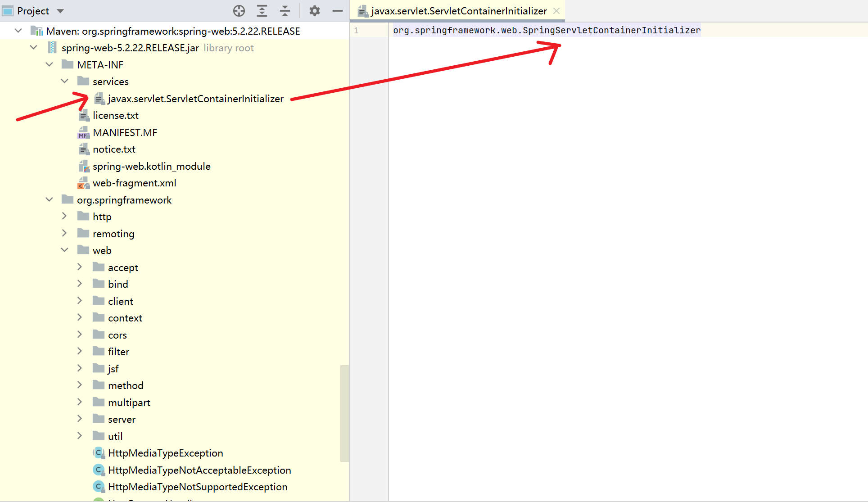The image size is (868, 502).
Task: Click line number 1 in the gutter
Action: [356, 30]
